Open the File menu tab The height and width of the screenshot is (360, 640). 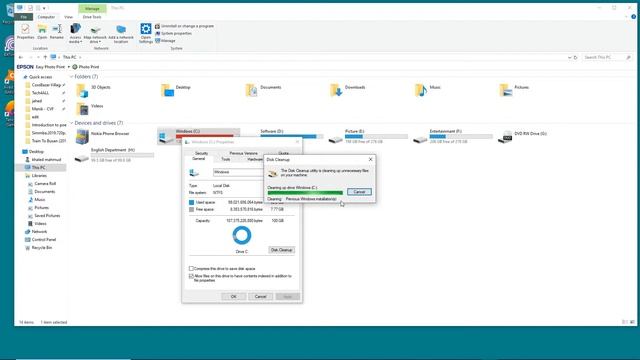(24, 17)
